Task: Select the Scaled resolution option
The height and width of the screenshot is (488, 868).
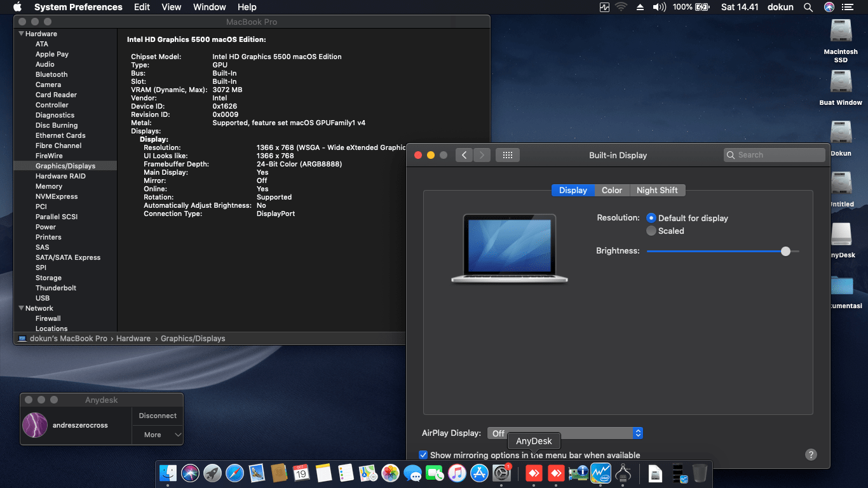Action: pyautogui.click(x=651, y=231)
